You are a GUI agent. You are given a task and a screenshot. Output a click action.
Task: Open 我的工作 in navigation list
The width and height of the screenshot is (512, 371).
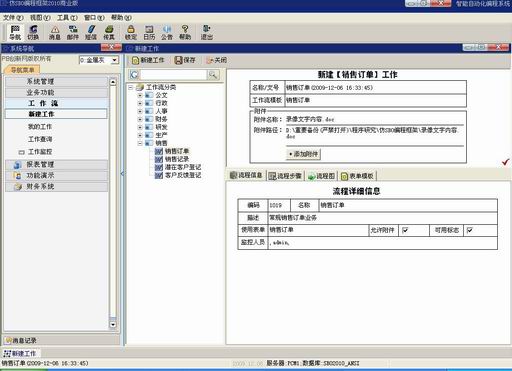coord(40,127)
